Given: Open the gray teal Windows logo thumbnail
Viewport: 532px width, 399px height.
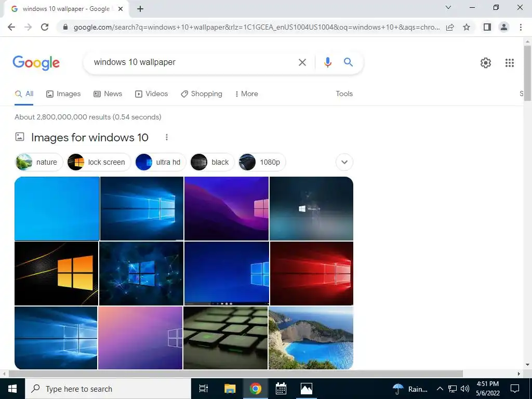Looking at the screenshot, I should coord(311,208).
